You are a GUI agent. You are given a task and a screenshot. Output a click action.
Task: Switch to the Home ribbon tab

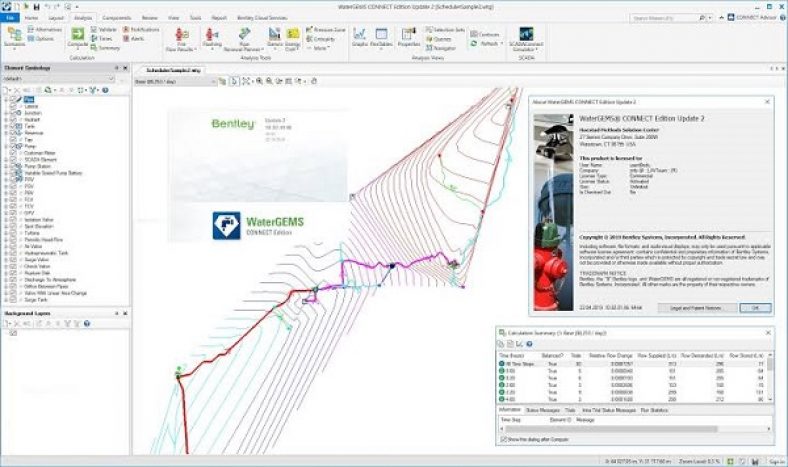pos(32,18)
